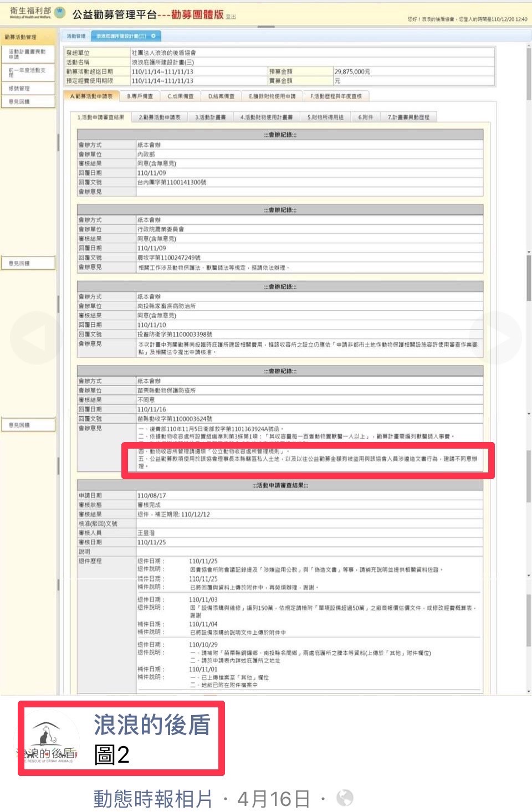Click the 台內團字第1100141300號 document number

(x=172, y=182)
